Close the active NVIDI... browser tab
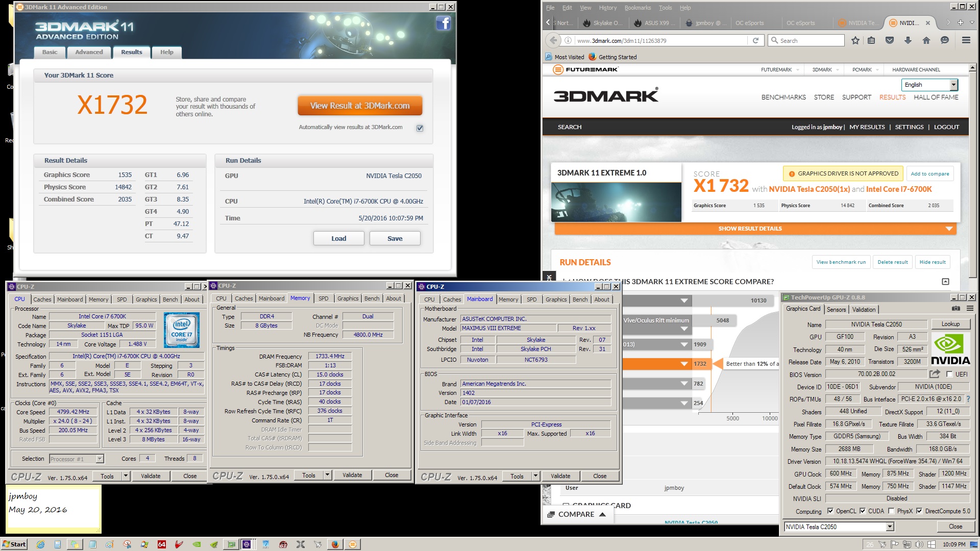This screenshot has width=980, height=551. point(928,23)
